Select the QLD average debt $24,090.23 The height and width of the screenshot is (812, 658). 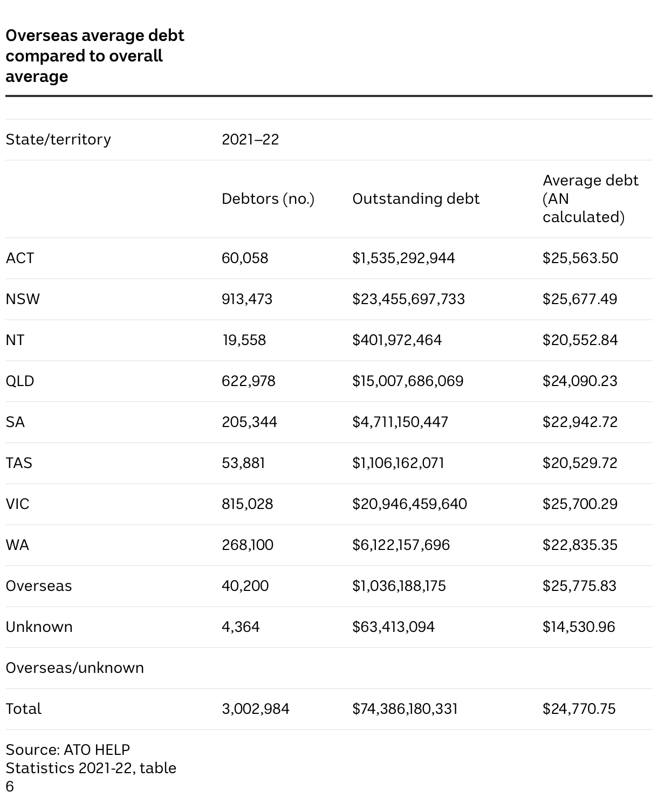point(580,381)
